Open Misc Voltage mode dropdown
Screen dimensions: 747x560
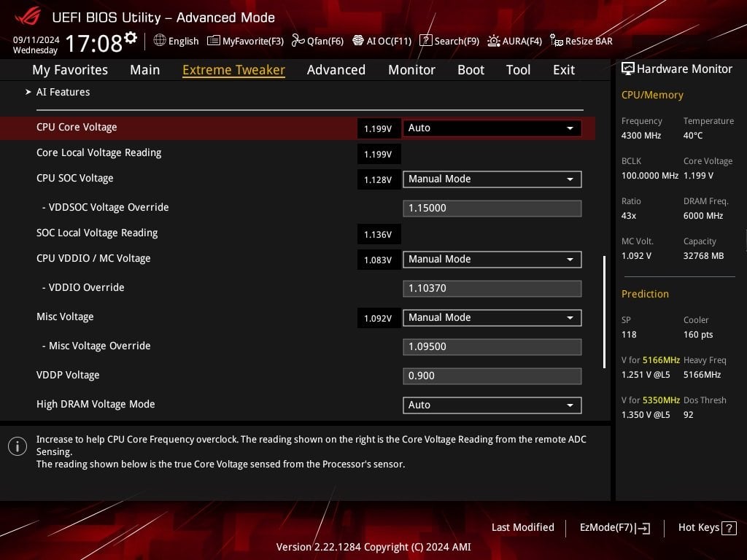pos(492,318)
